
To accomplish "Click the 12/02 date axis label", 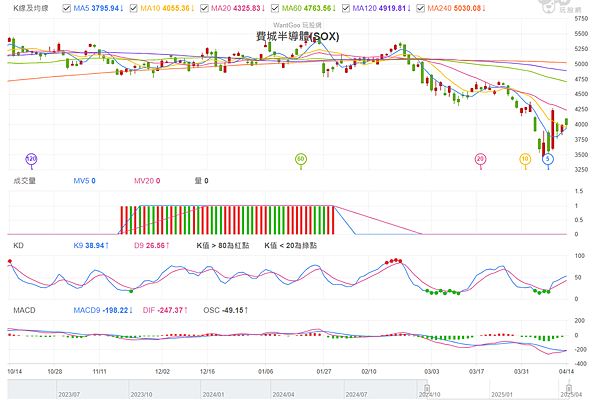I will pyautogui.click(x=162, y=371).
